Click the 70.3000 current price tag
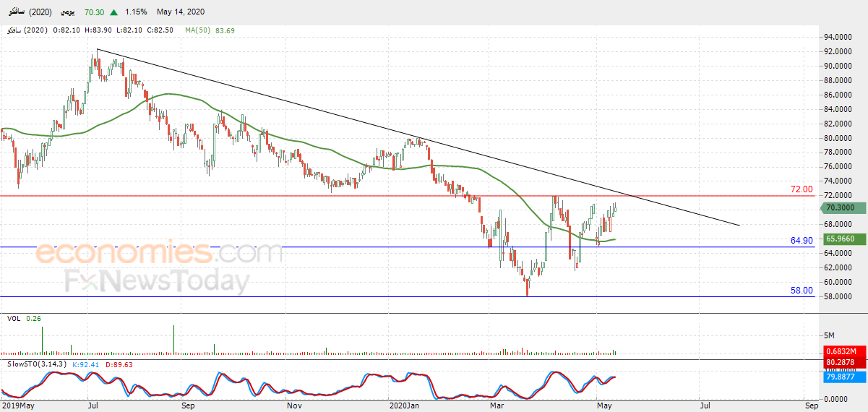This screenshot has width=868, height=412. [843, 208]
